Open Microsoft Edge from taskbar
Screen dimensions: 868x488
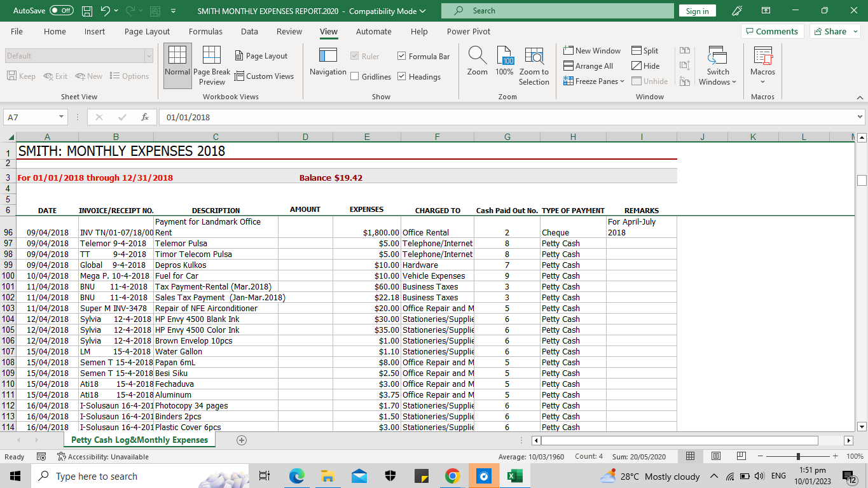click(297, 476)
